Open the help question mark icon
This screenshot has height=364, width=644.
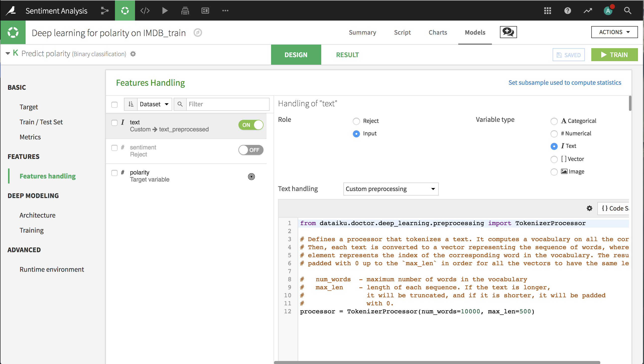(567, 11)
